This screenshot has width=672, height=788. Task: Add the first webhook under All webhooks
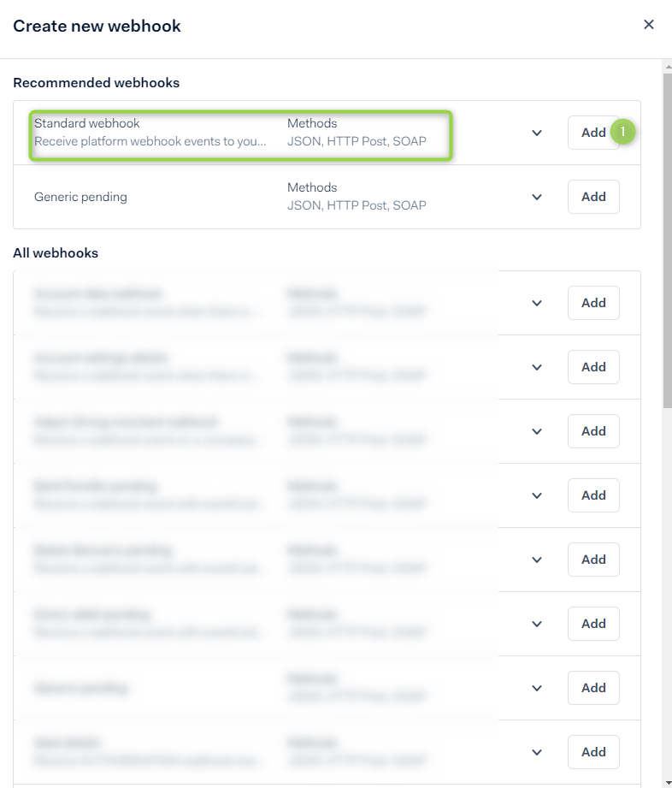pyautogui.click(x=593, y=303)
